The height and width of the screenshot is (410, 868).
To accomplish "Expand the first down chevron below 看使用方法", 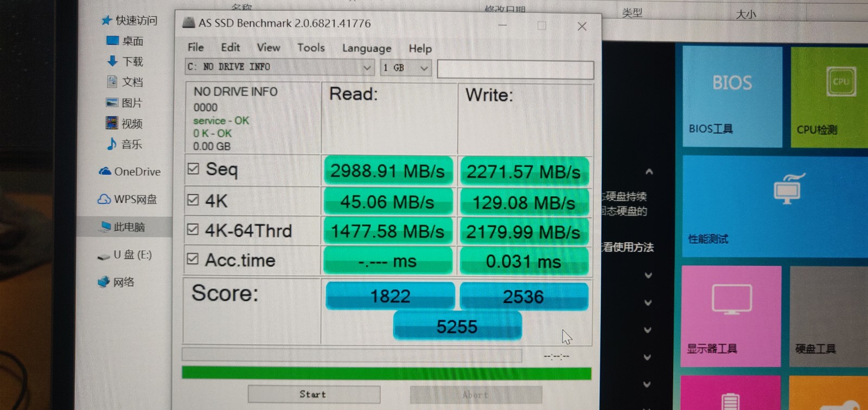I will [648, 275].
